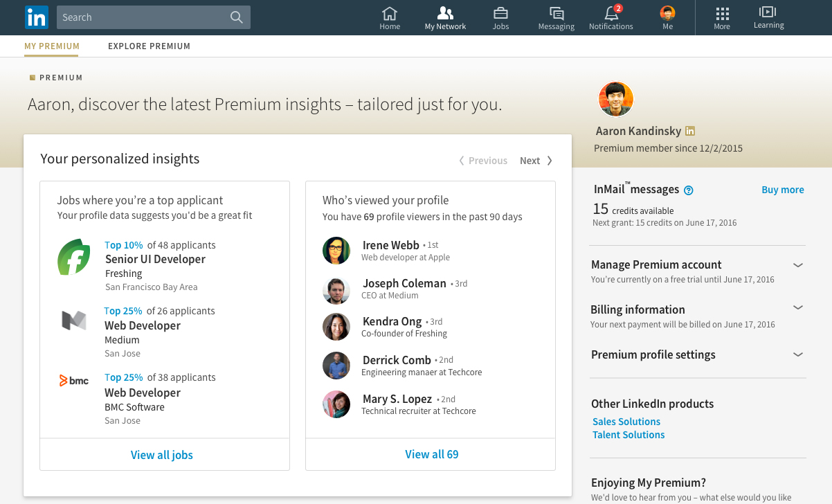Click View all 69 profile viewers
The width and height of the screenshot is (832, 504).
(432, 454)
